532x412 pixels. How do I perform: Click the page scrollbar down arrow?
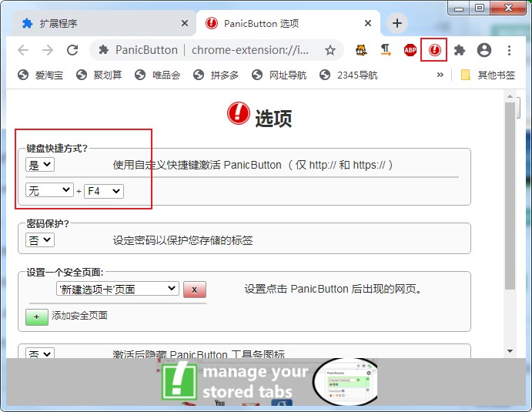tap(510, 351)
